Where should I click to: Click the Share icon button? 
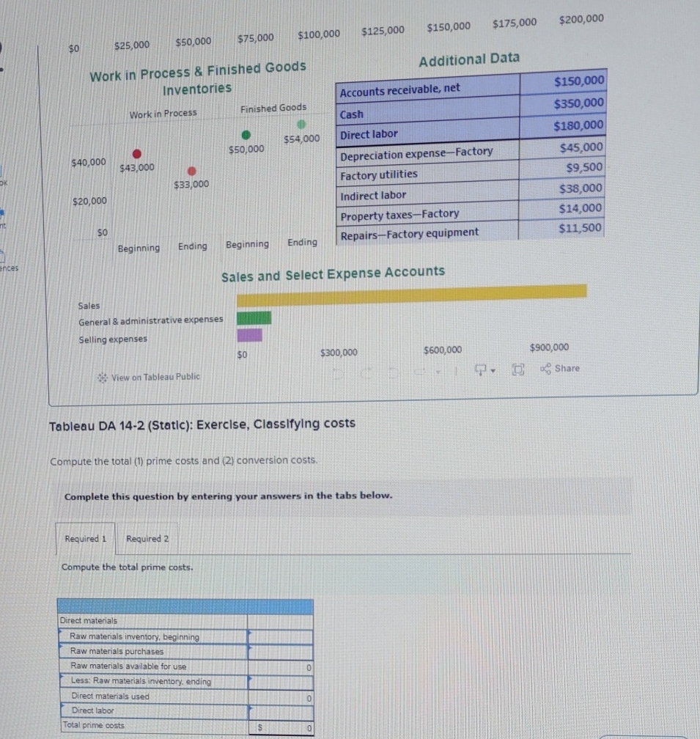[560, 368]
